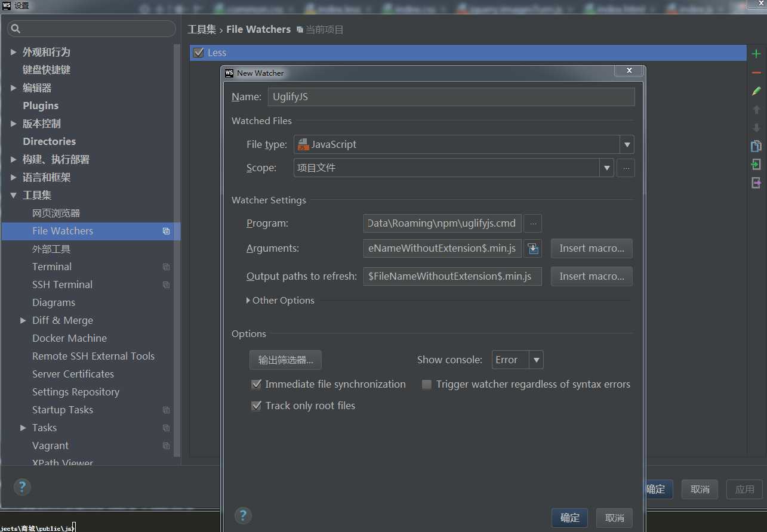
Task: Select 键盘快捷键 settings page
Action: click(47, 70)
